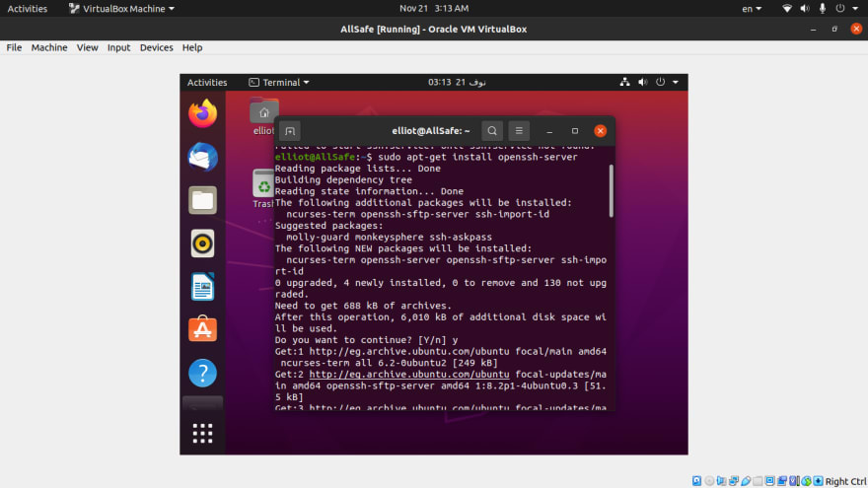Open the VirtualBox Machine app menu dropdown
868x488 pixels.
click(x=121, y=8)
